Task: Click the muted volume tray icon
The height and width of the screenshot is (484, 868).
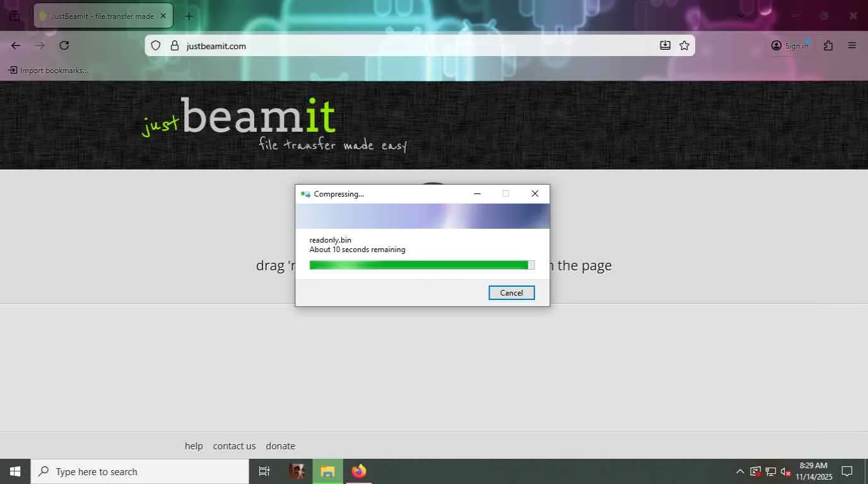Action: click(x=786, y=471)
